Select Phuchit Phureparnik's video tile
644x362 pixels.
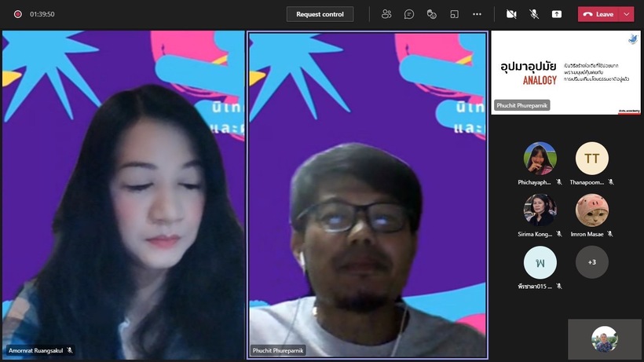[368, 195]
